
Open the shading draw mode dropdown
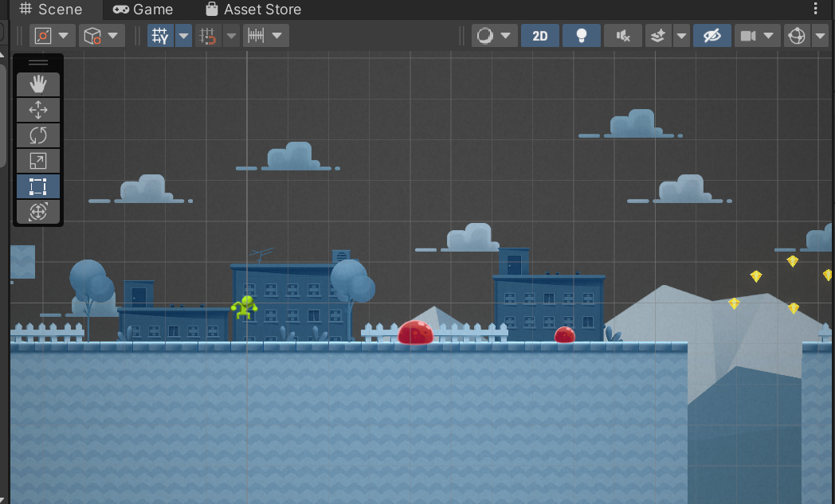coord(494,35)
